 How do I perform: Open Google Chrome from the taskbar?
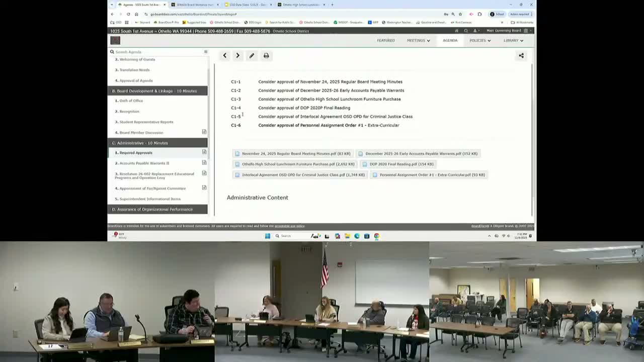point(377,236)
